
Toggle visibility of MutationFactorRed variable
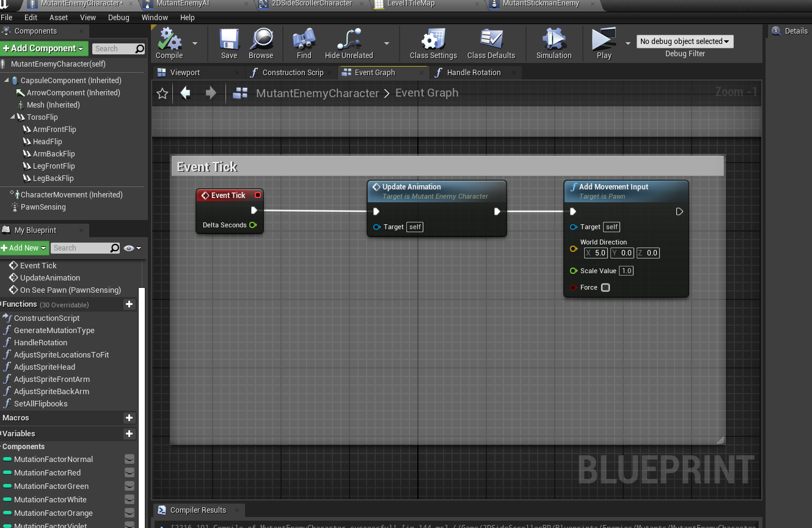[130, 473]
